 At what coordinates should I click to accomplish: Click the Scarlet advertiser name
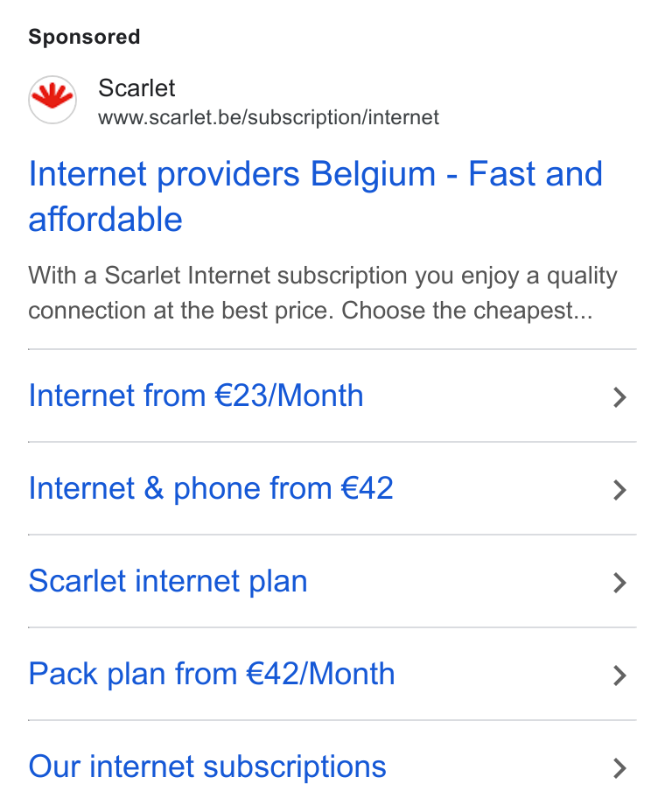pos(136,88)
